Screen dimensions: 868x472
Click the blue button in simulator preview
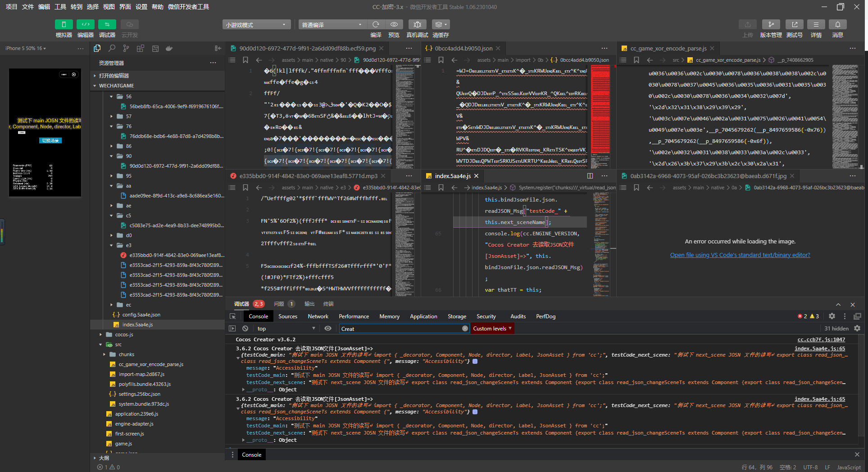(50, 141)
